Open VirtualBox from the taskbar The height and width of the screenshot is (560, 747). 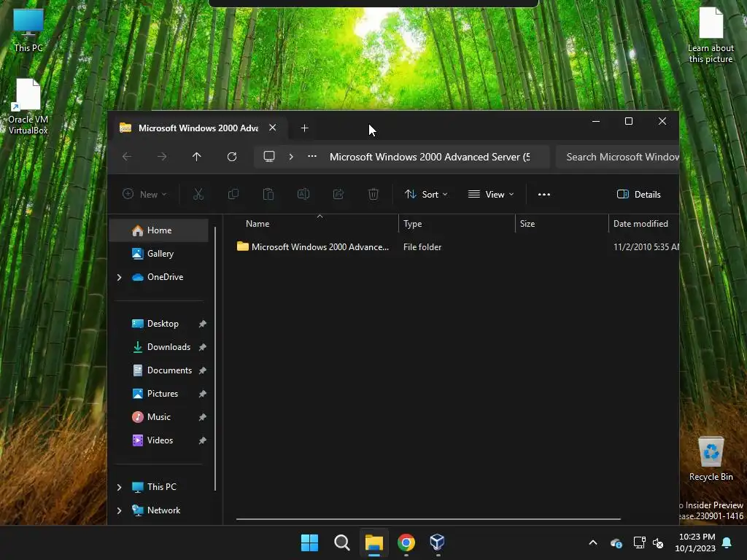438,542
